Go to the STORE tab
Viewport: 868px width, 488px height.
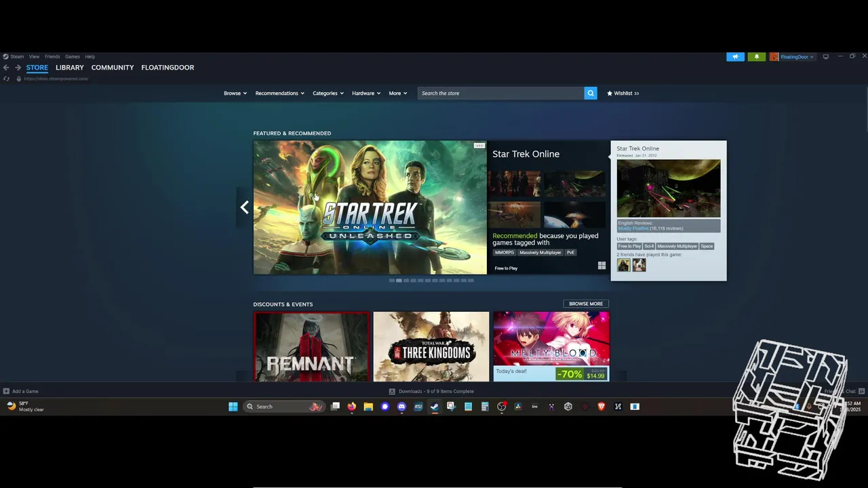point(37,68)
